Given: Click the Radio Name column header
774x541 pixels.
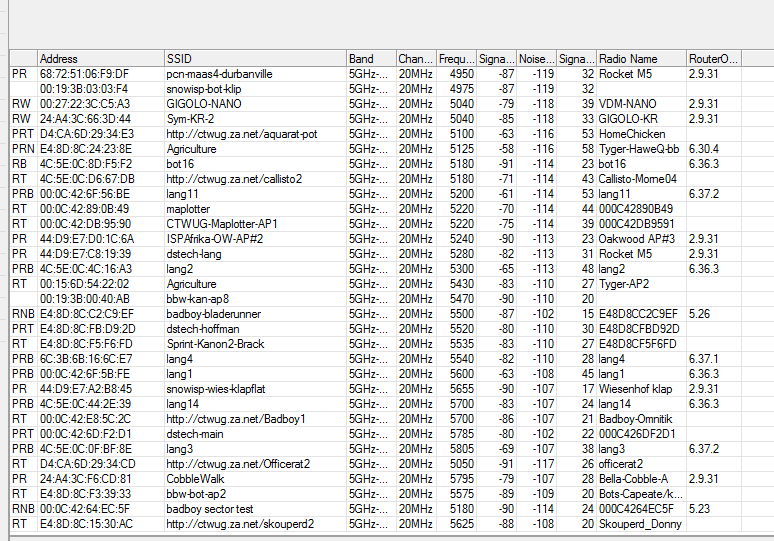Looking at the screenshot, I should tap(641, 59).
